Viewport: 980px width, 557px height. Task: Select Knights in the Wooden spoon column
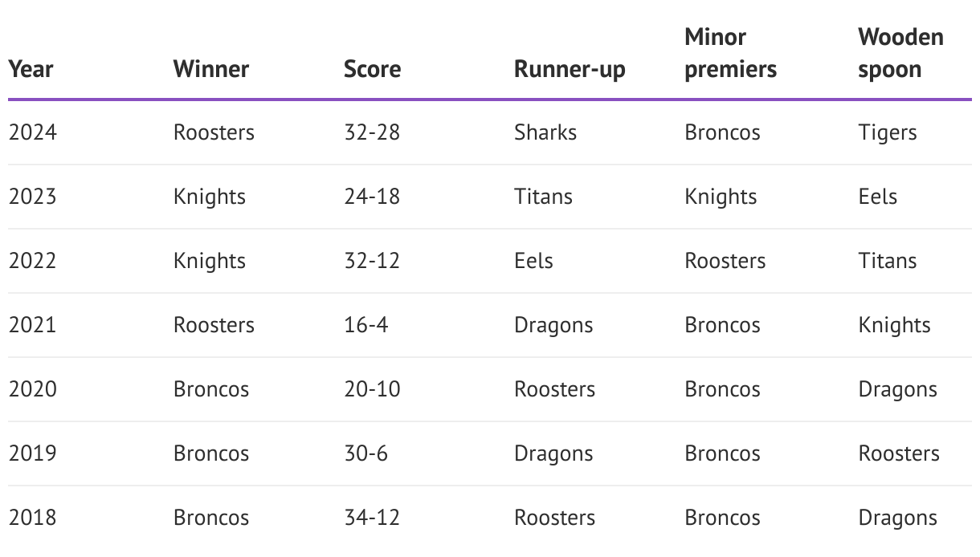pyautogui.click(x=894, y=325)
